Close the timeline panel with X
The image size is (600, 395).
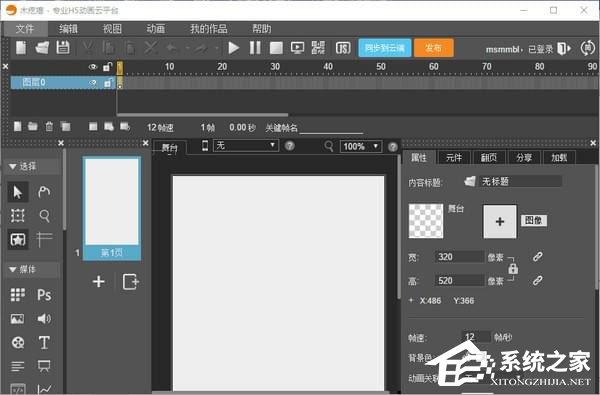click(5, 66)
